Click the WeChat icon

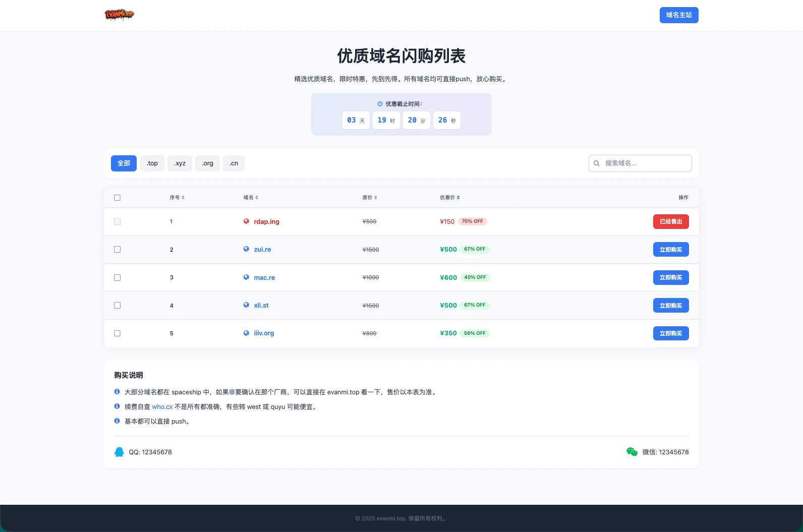click(632, 452)
